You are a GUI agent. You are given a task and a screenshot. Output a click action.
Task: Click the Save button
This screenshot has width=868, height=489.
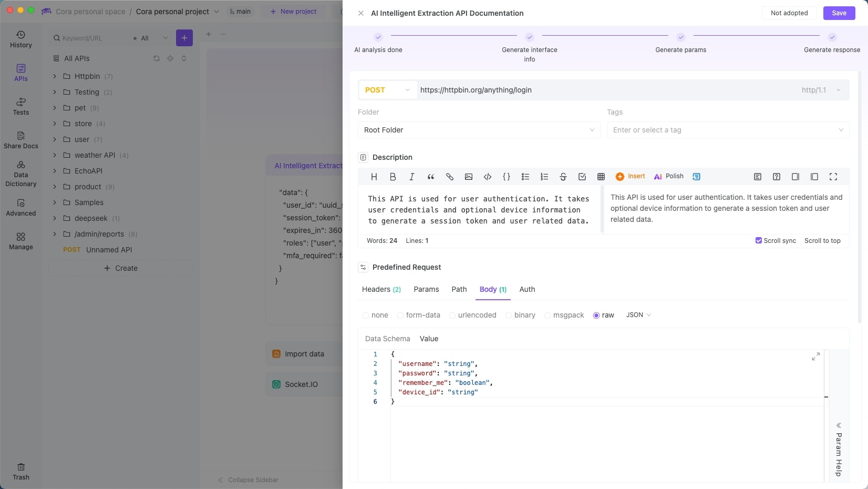click(x=839, y=13)
